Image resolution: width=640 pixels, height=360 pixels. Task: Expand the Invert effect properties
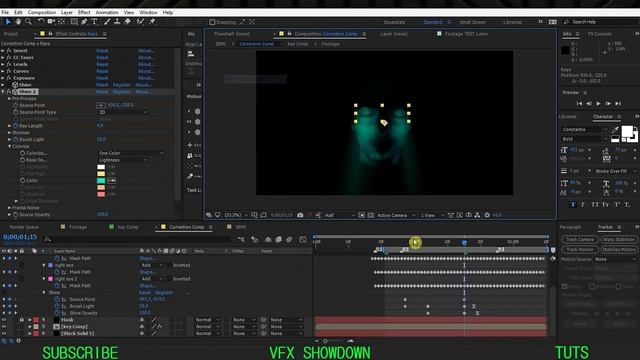[3, 51]
